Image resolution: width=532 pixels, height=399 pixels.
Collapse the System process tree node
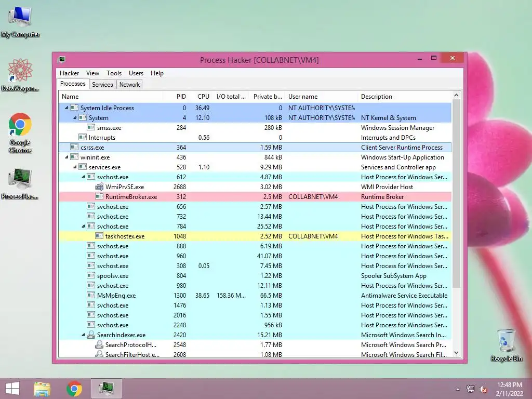[x=75, y=118]
